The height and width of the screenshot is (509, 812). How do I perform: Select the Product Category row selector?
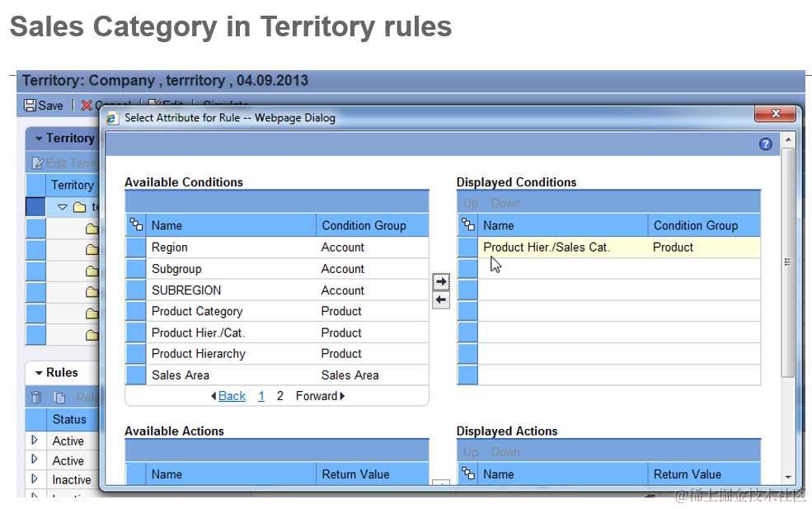(x=136, y=311)
